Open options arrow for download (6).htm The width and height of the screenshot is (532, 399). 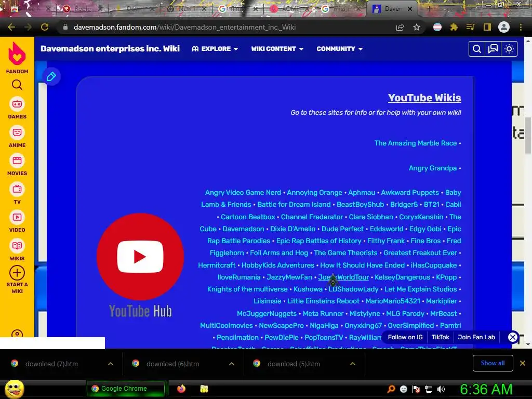(x=232, y=364)
